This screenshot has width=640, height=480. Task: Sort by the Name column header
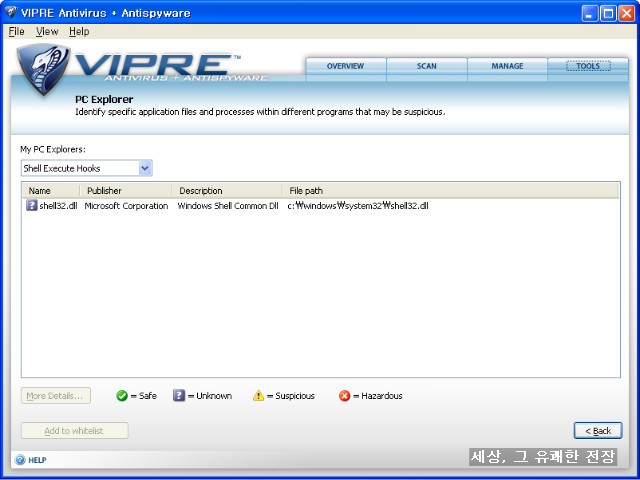point(51,191)
